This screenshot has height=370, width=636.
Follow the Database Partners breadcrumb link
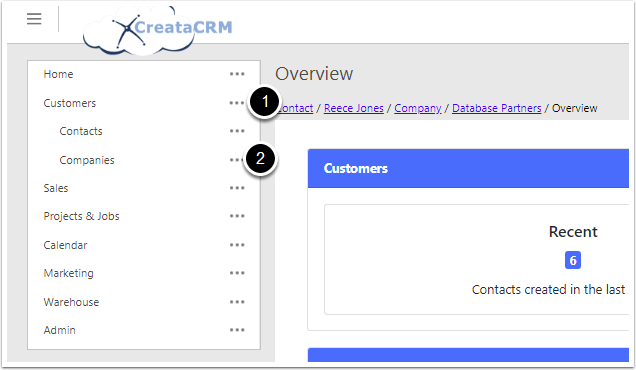496,108
